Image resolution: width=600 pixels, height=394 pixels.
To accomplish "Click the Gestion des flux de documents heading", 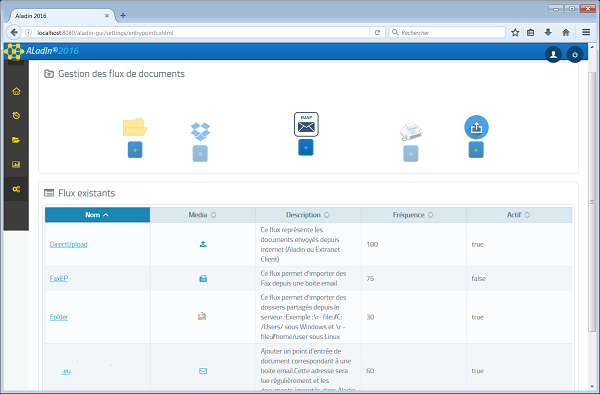I will (x=121, y=73).
